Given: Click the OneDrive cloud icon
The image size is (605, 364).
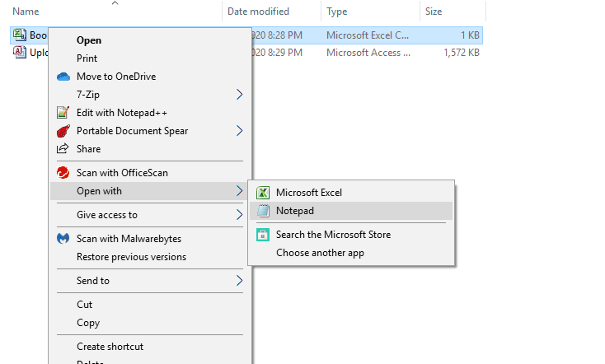Looking at the screenshot, I should coord(63,77).
